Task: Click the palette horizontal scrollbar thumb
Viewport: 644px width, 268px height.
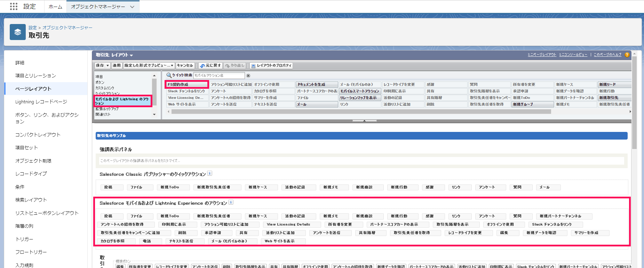Action: click(361, 112)
